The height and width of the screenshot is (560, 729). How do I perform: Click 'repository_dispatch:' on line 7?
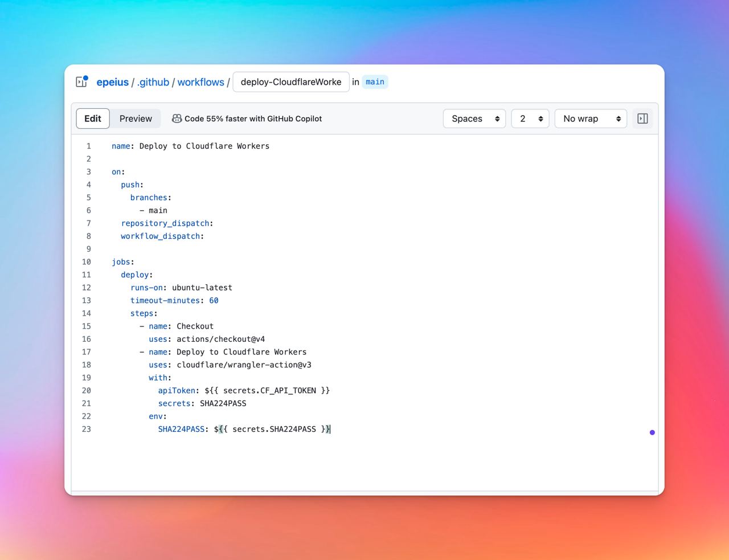point(167,223)
